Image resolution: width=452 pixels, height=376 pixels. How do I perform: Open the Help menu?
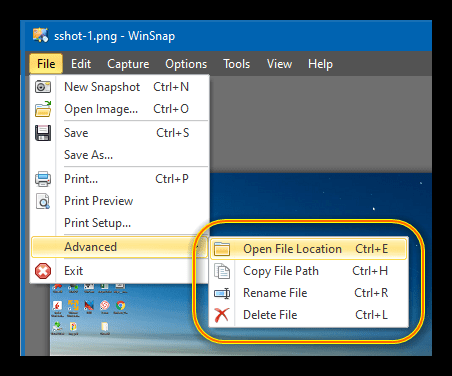click(320, 64)
